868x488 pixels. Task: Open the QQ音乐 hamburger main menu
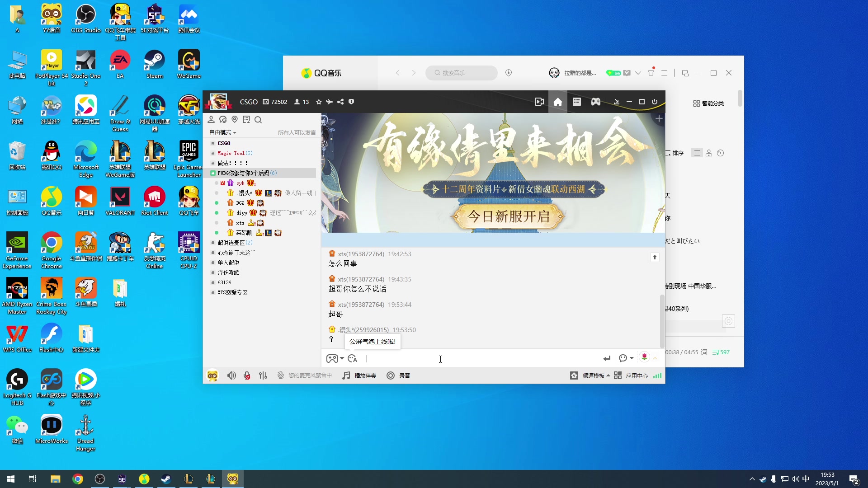pyautogui.click(x=664, y=73)
